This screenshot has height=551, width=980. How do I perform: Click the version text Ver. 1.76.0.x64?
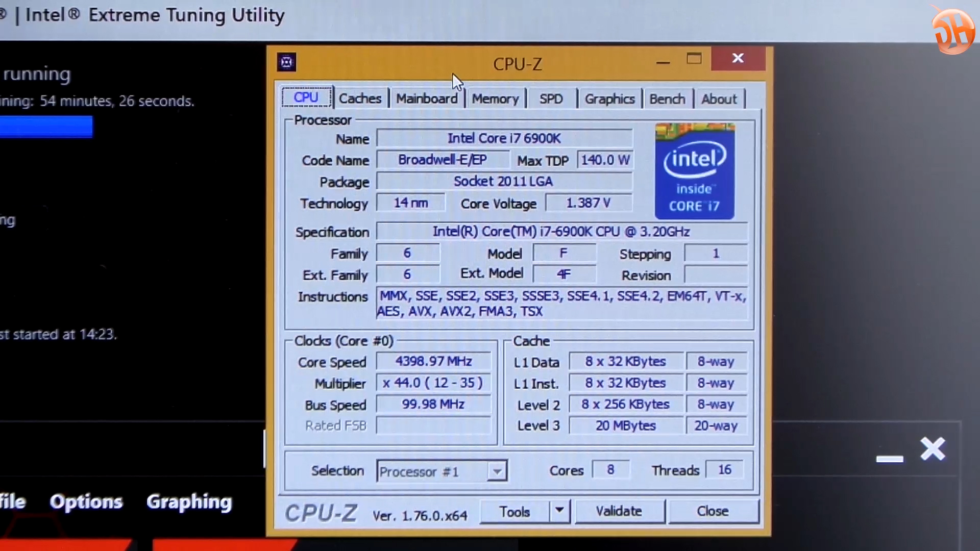(420, 516)
